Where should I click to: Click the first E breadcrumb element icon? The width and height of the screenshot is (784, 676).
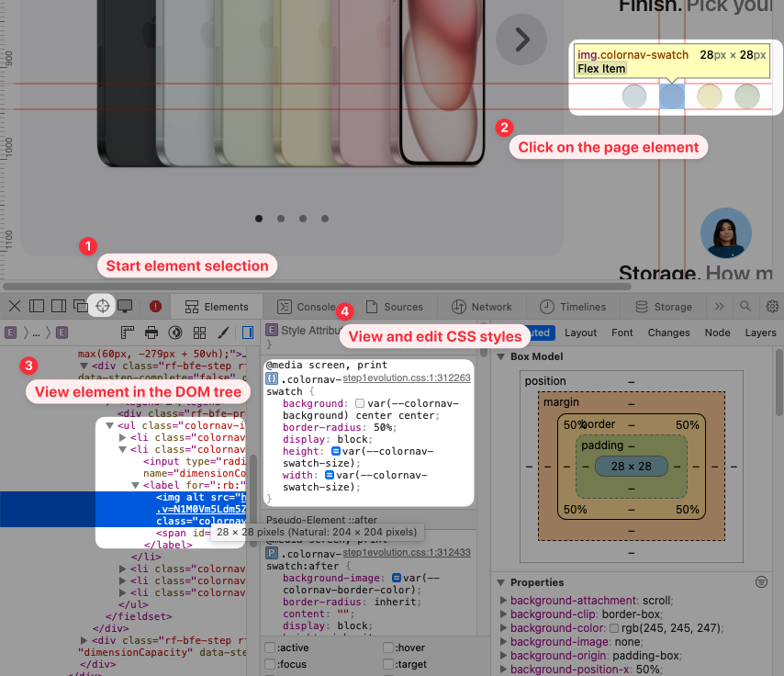10,332
